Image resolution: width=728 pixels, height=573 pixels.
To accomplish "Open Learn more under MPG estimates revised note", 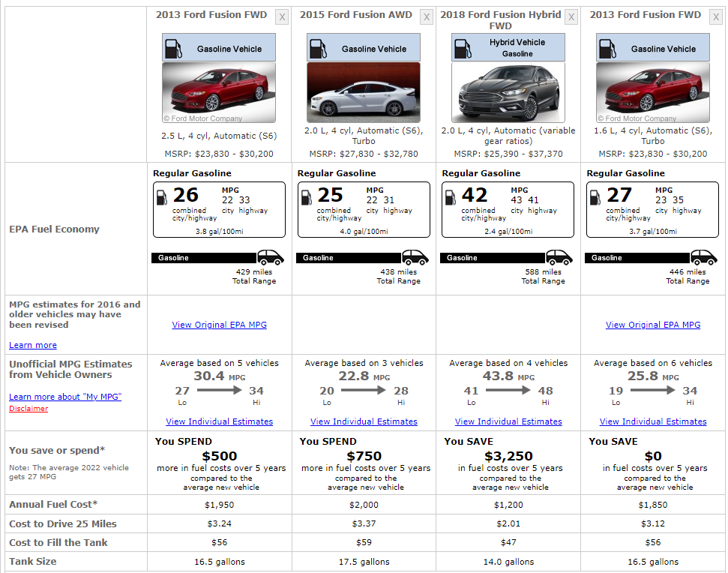I will [x=33, y=345].
